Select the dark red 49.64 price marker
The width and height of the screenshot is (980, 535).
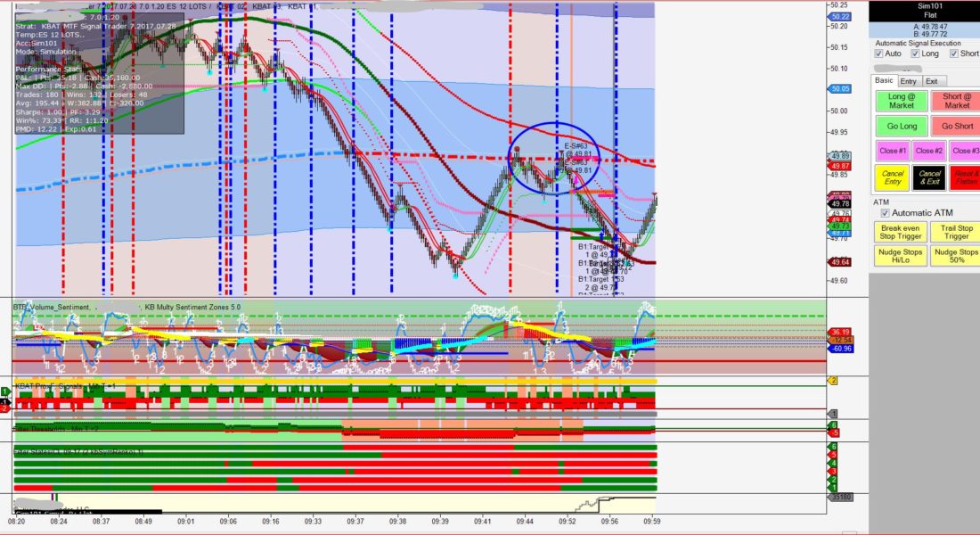coord(839,262)
